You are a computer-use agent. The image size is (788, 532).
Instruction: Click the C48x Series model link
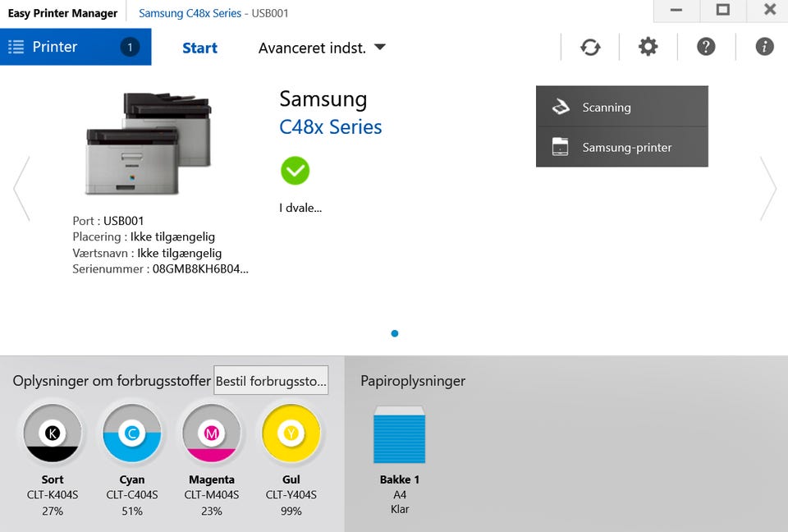[x=330, y=127]
